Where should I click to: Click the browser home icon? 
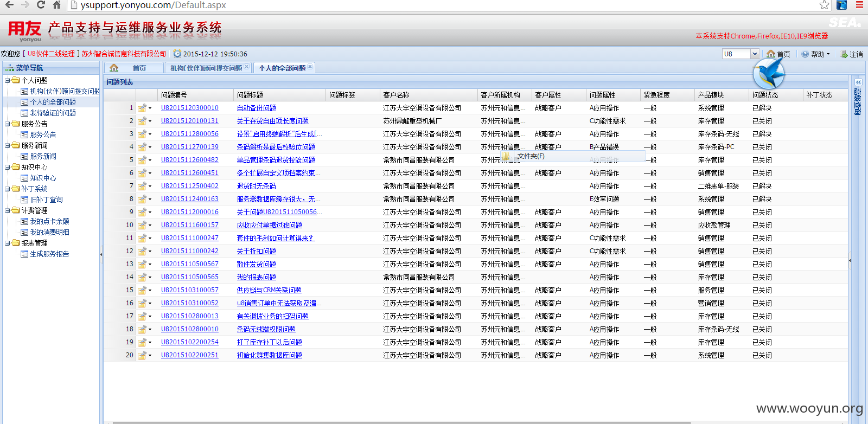tap(56, 5)
